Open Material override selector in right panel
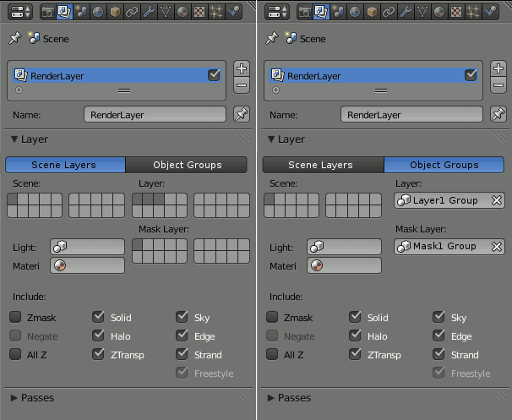The width and height of the screenshot is (512, 420). coord(344,265)
